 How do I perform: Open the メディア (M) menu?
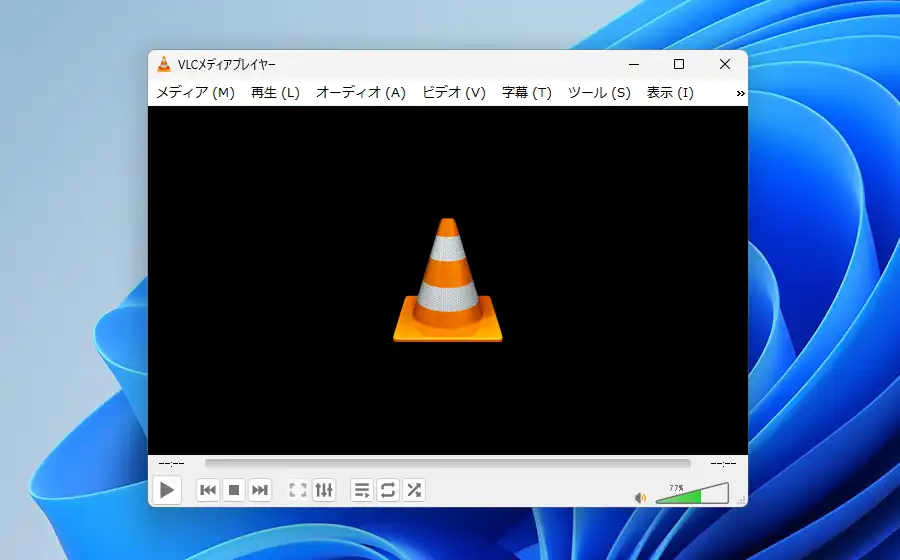pyautogui.click(x=196, y=92)
